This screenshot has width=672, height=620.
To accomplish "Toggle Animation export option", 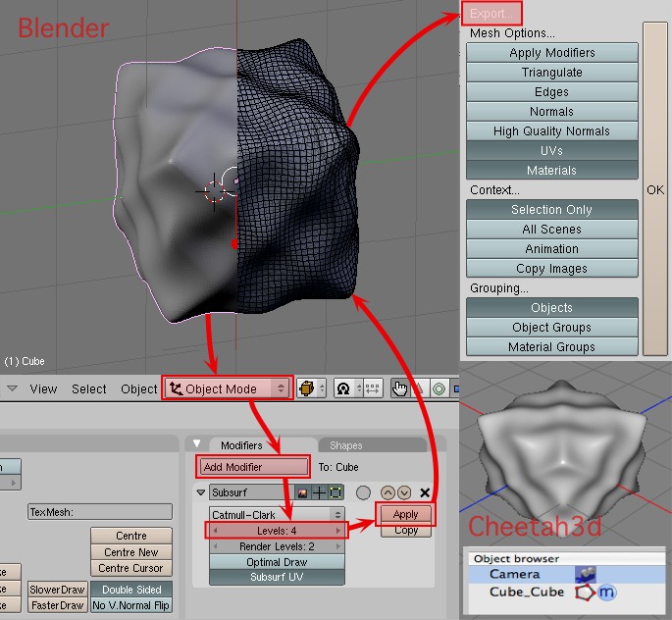I will point(552,249).
